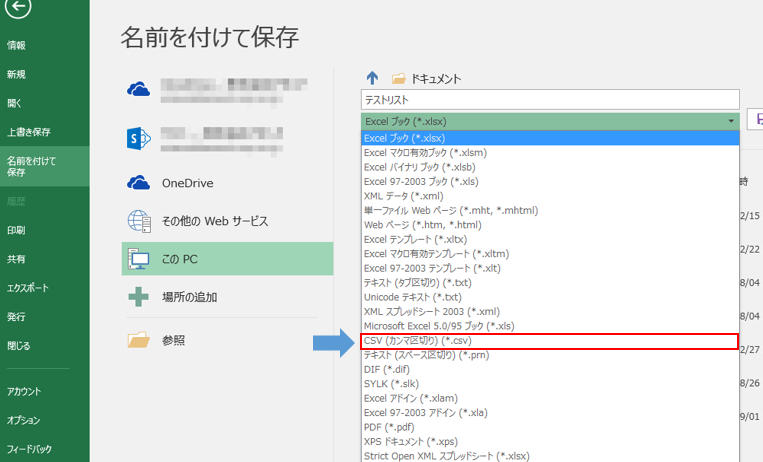
Task: Select Strict Open XML スプレッドシート (*.xlsx)
Action: coord(550,456)
